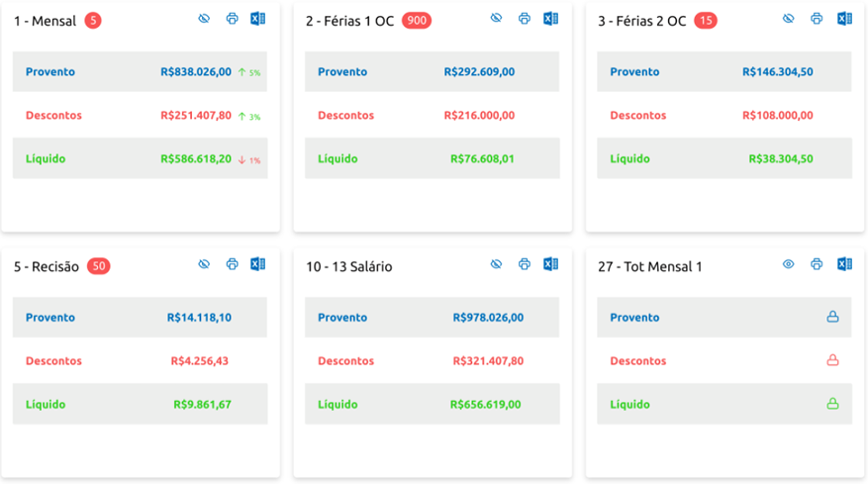Print the 10 - 13 Salário card
The height and width of the screenshot is (484, 868).
(525, 264)
